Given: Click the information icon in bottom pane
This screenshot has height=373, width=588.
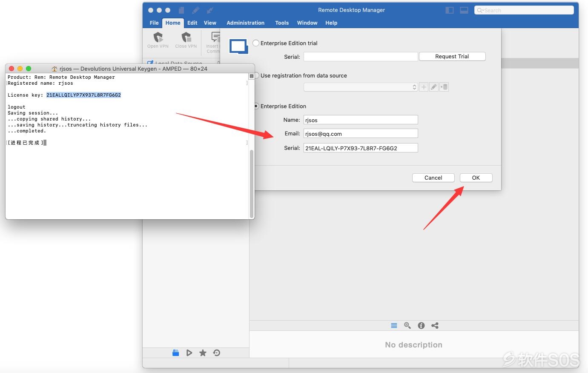Looking at the screenshot, I should [421, 325].
